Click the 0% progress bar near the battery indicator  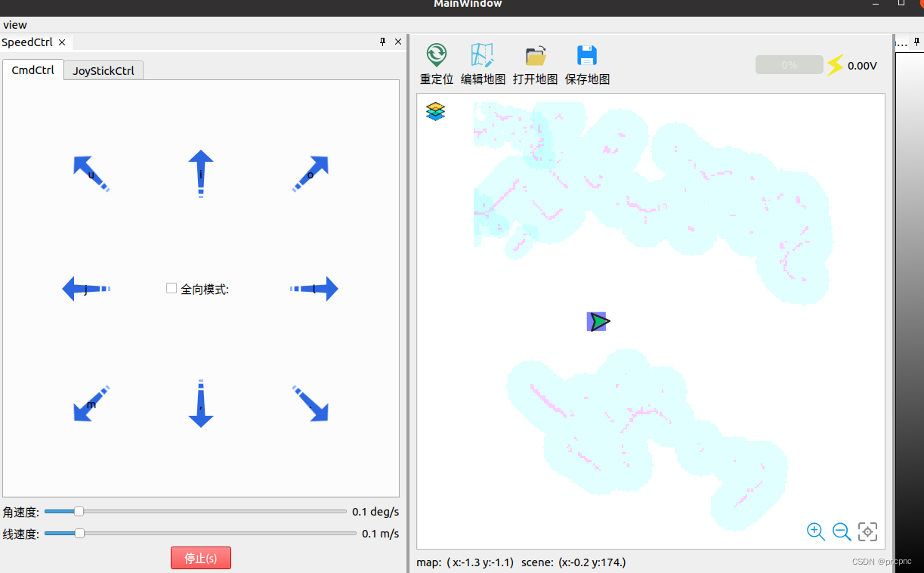coord(789,65)
